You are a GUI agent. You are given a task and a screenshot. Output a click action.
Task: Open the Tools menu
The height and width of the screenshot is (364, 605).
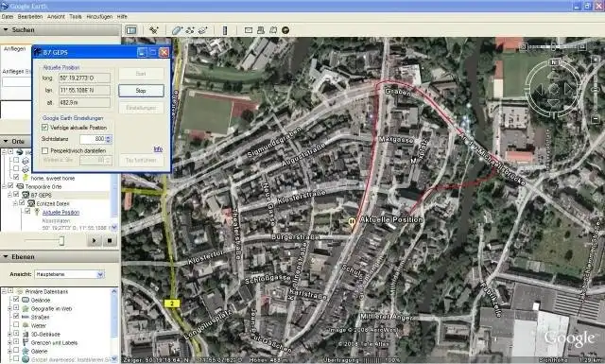(76, 17)
